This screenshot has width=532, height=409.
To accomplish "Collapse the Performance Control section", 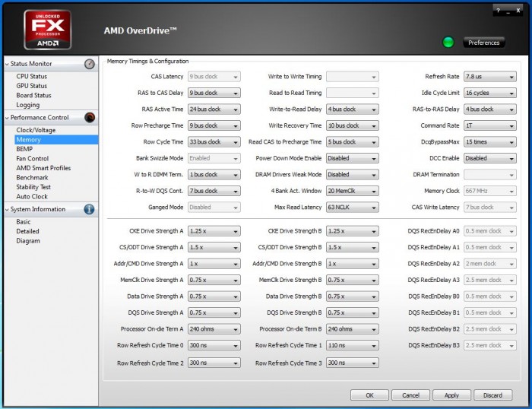I will click(7, 117).
